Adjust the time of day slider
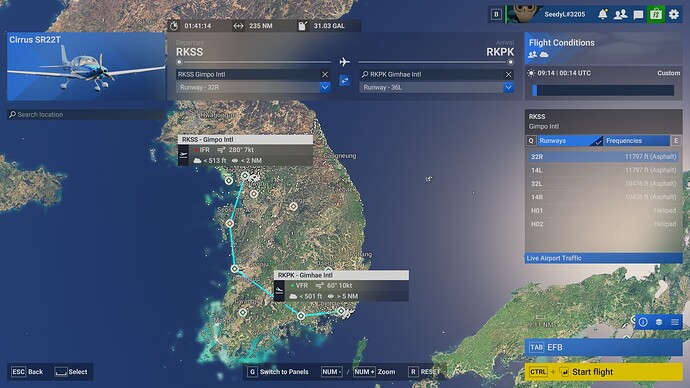This screenshot has height=388, width=690. 603,90
